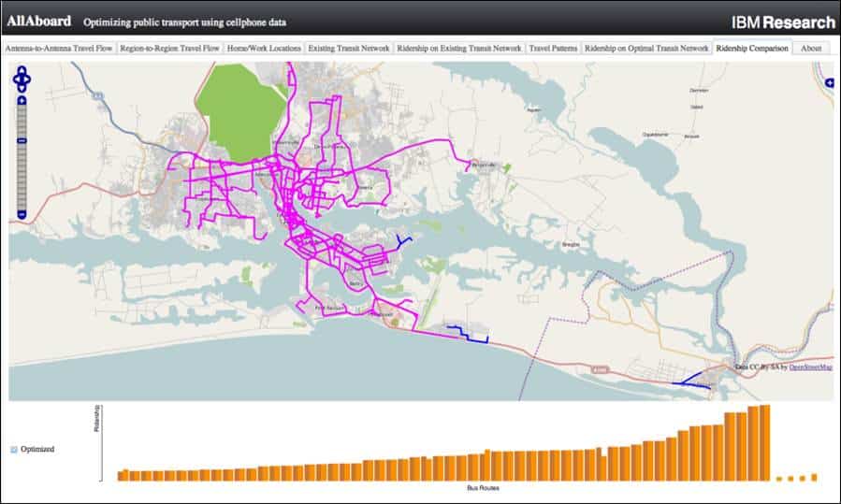Click the AllAboard title in the header
841x504 pixels.
pos(38,22)
